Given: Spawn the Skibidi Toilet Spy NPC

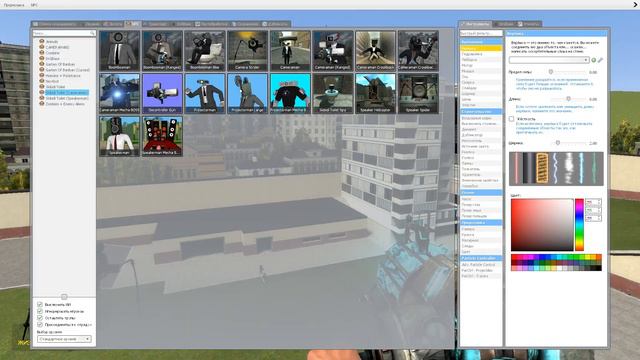Looking at the screenshot, I should 333,93.
